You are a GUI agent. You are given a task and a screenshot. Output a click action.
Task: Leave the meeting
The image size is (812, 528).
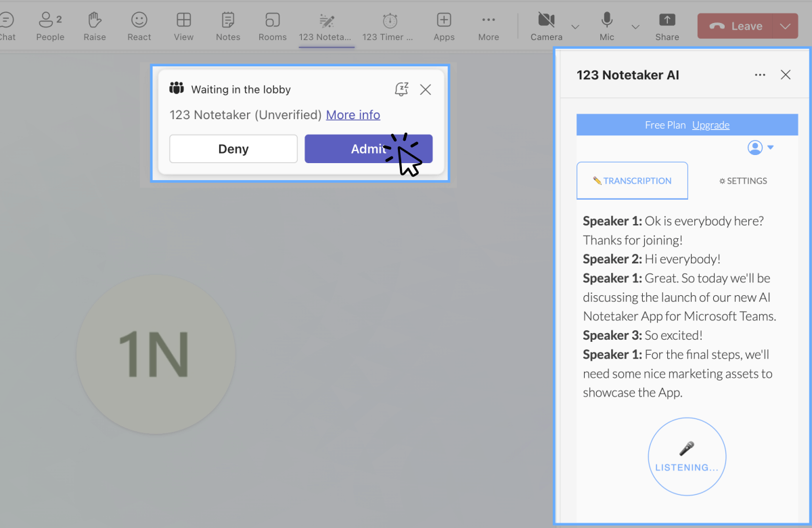[x=735, y=26]
